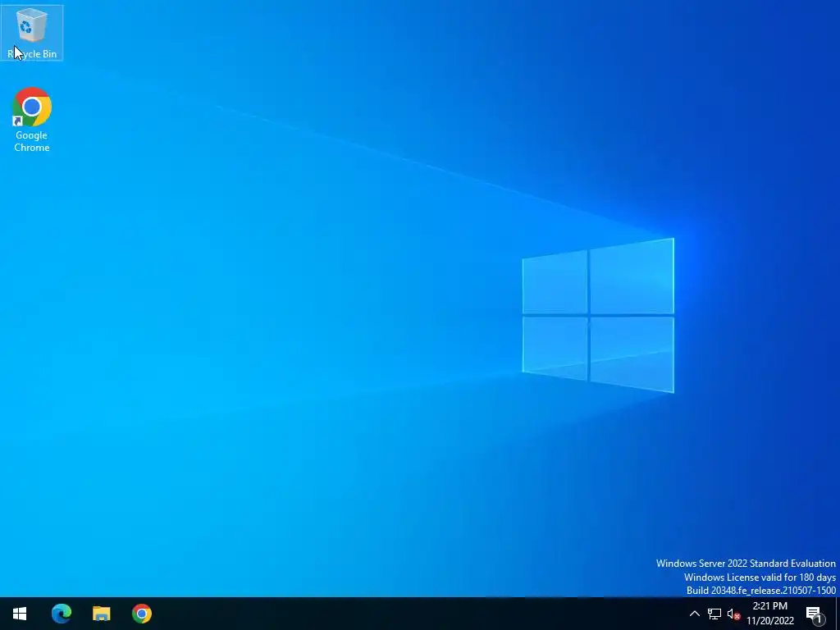Open the clock showing 2:21 PM
The height and width of the screenshot is (630, 840).
769,614
